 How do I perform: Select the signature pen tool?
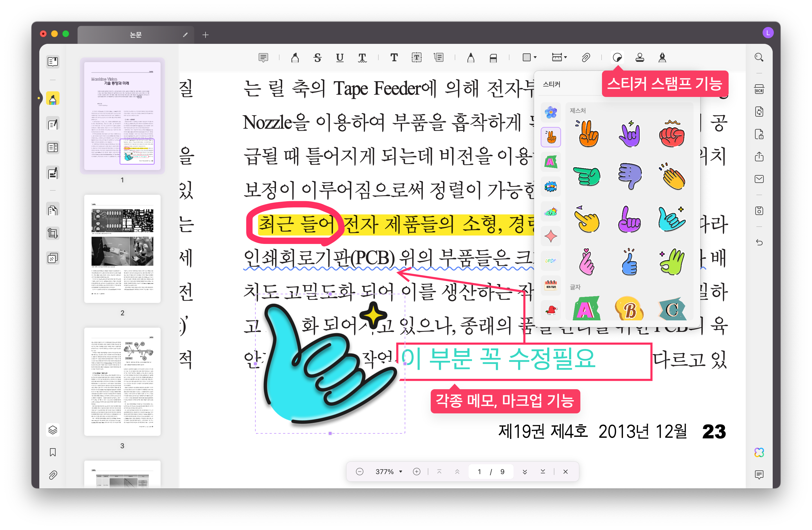(x=662, y=57)
